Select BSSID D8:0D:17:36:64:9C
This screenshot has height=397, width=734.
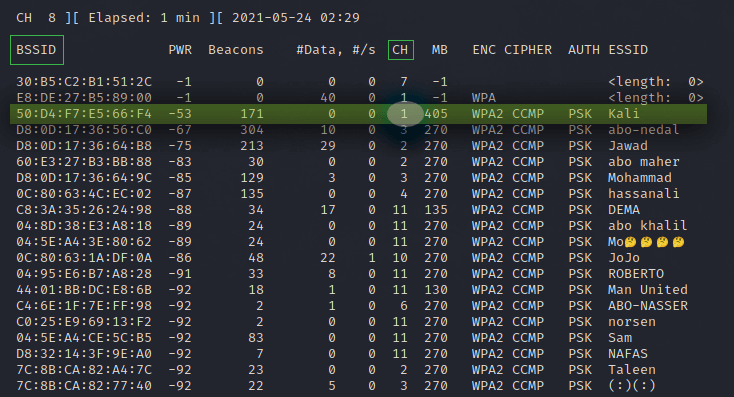point(84,178)
